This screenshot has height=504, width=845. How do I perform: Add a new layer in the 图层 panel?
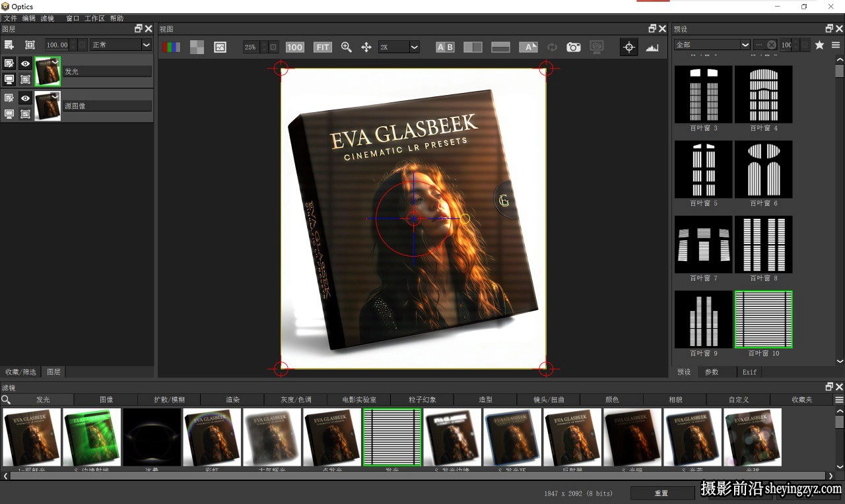pyautogui.click(x=9, y=45)
